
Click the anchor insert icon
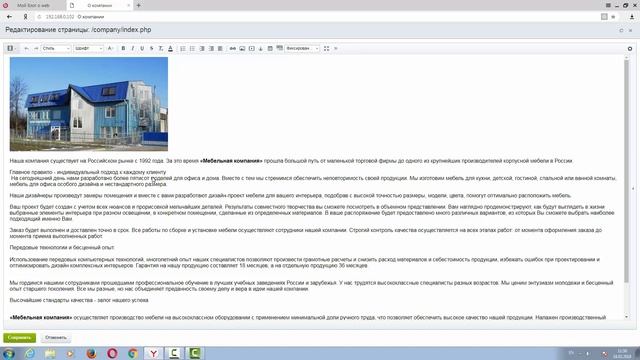point(261,49)
